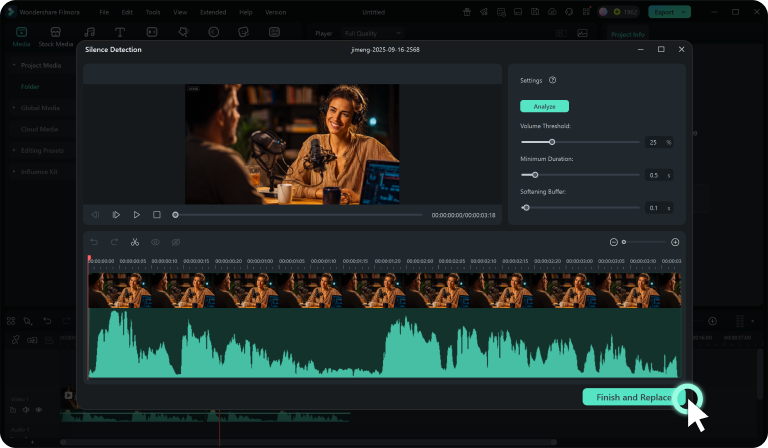Toggle Video 1 track visibility eye in Filmora
Viewport: 768px width, 448px height.
(x=39, y=410)
